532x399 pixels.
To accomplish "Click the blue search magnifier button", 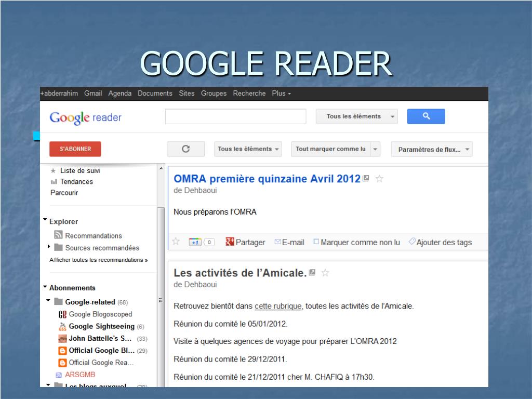I will point(426,116).
